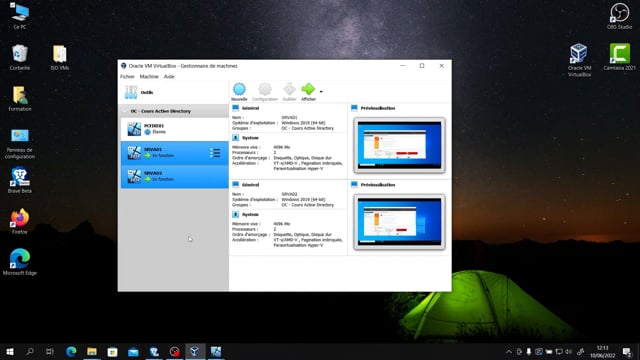Select Outils in the VirtualBox sidebar
This screenshot has width=640, height=360.
(x=175, y=92)
